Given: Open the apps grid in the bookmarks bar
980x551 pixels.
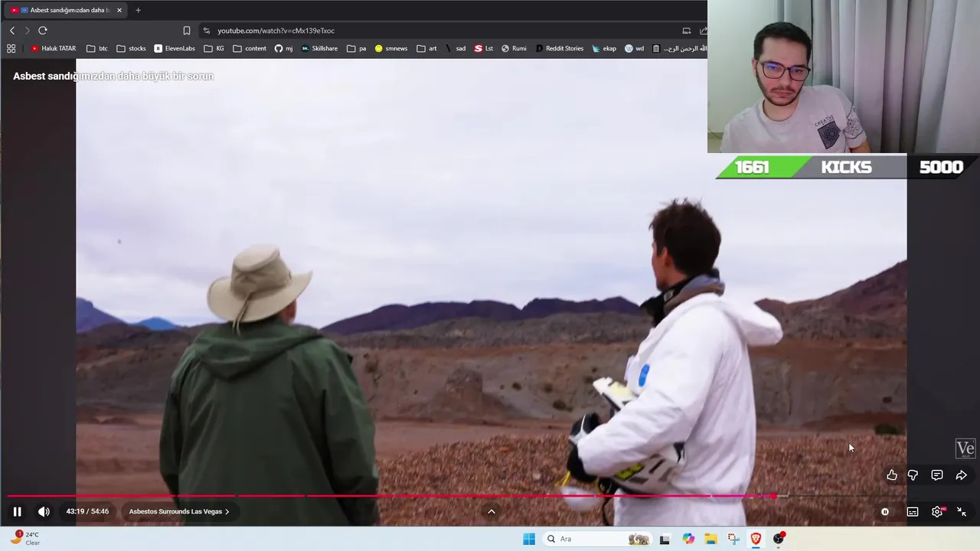Looking at the screenshot, I should click(11, 48).
